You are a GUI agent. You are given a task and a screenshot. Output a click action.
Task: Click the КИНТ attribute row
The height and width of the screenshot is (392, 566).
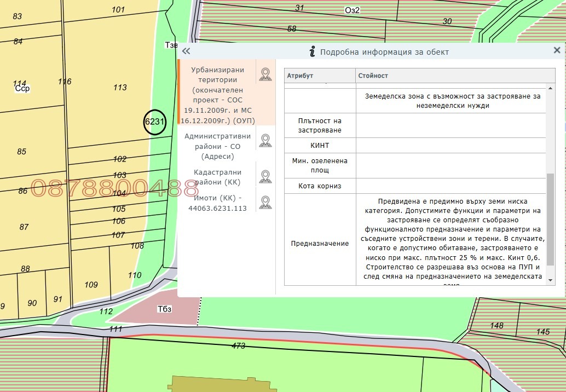[x=415, y=146]
